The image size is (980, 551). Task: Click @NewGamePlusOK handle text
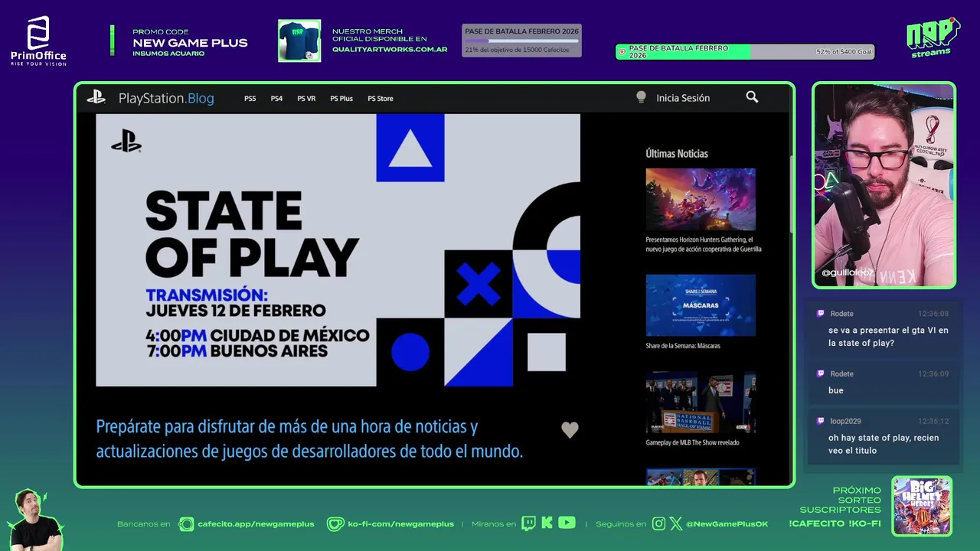727,524
